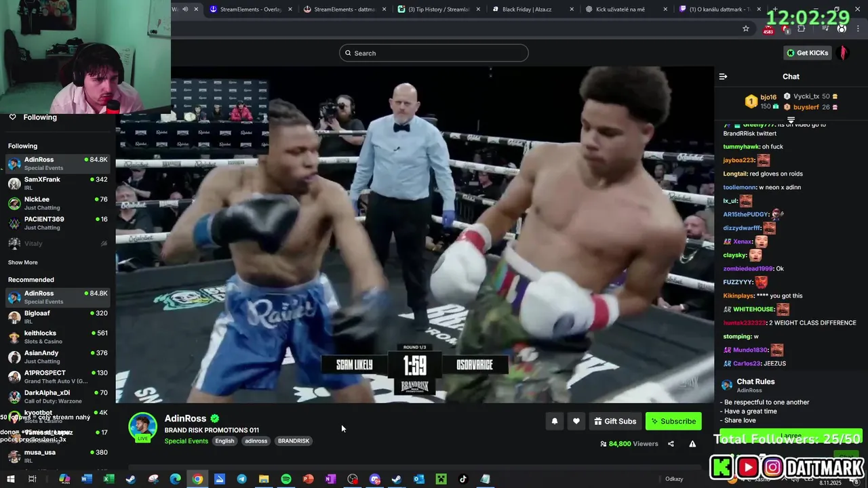Switch to Tip History / Streamlabs tab

coord(439,9)
